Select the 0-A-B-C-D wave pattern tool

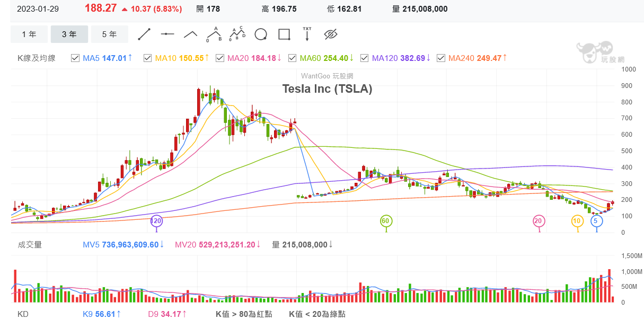click(238, 34)
